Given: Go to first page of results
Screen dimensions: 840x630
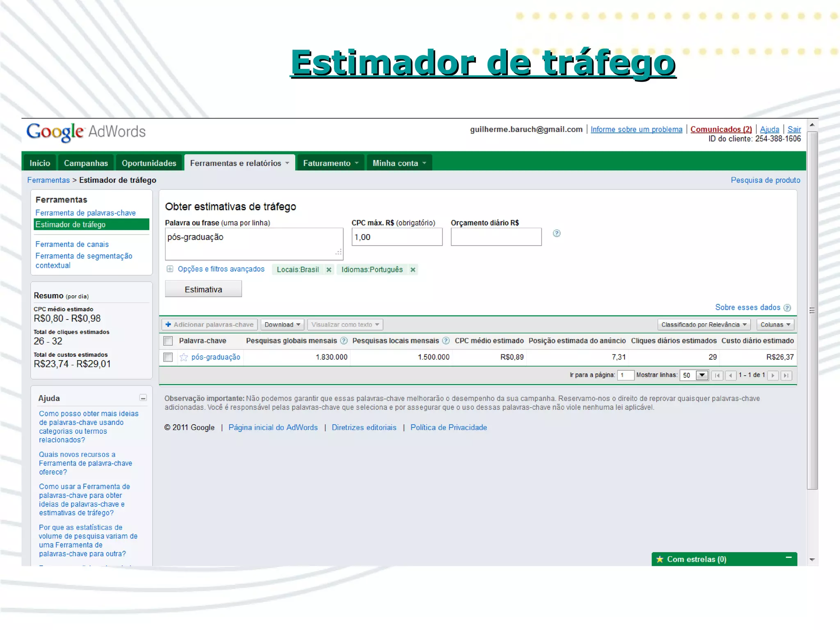Looking at the screenshot, I should [717, 375].
